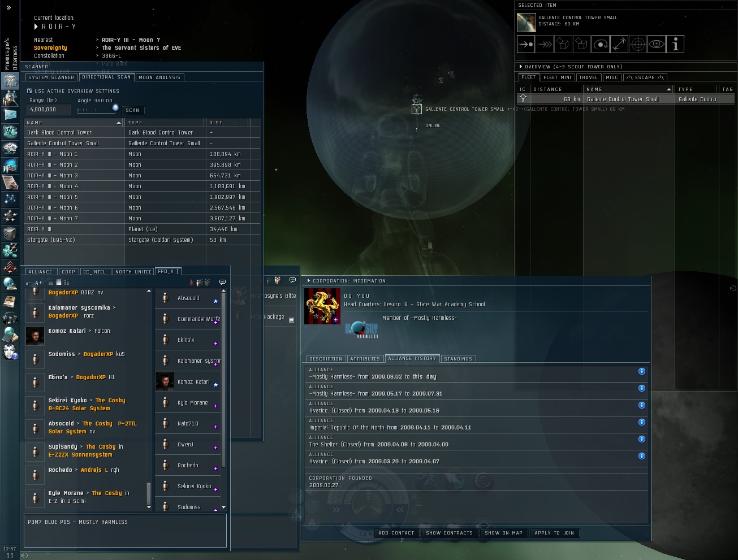This screenshot has height=560, width=738.
Task: Click the DO YOU corporation logo
Action: coord(322,306)
